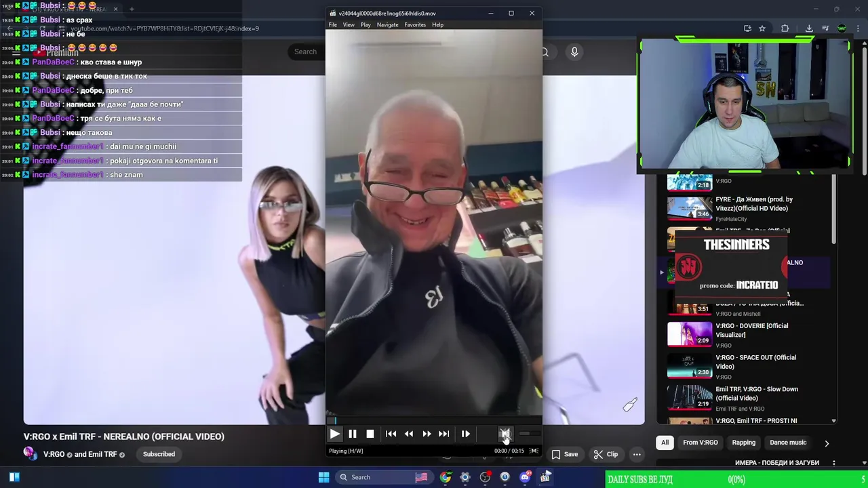Open the Chrome media control icon
This screenshot has height=488, width=868.
(x=825, y=28)
